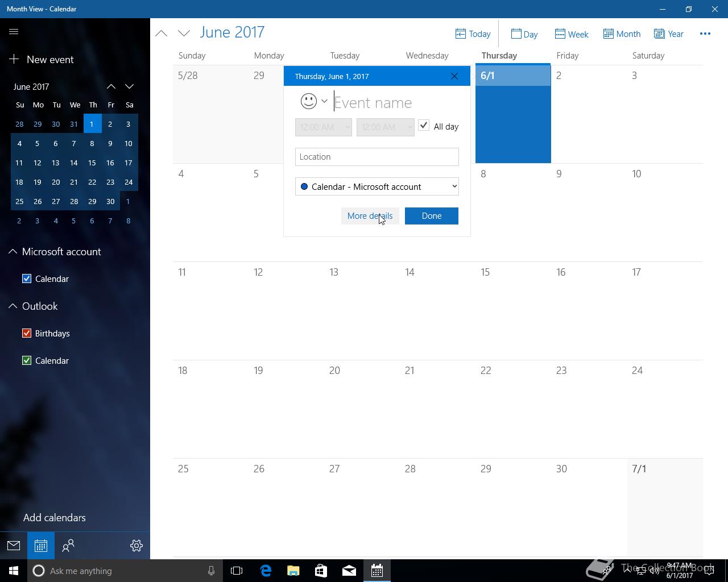Toggle Microsoft account Calendar checkbox
Screen dimensions: 728x582
click(x=27, y=278)
